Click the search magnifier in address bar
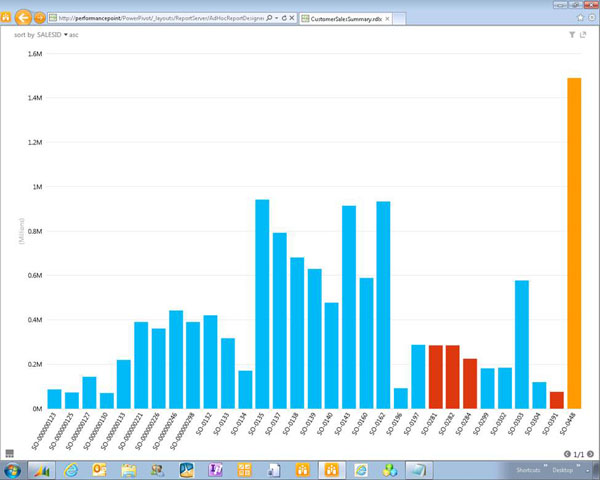This screenshot has height=480, width=600. [269, 18]
